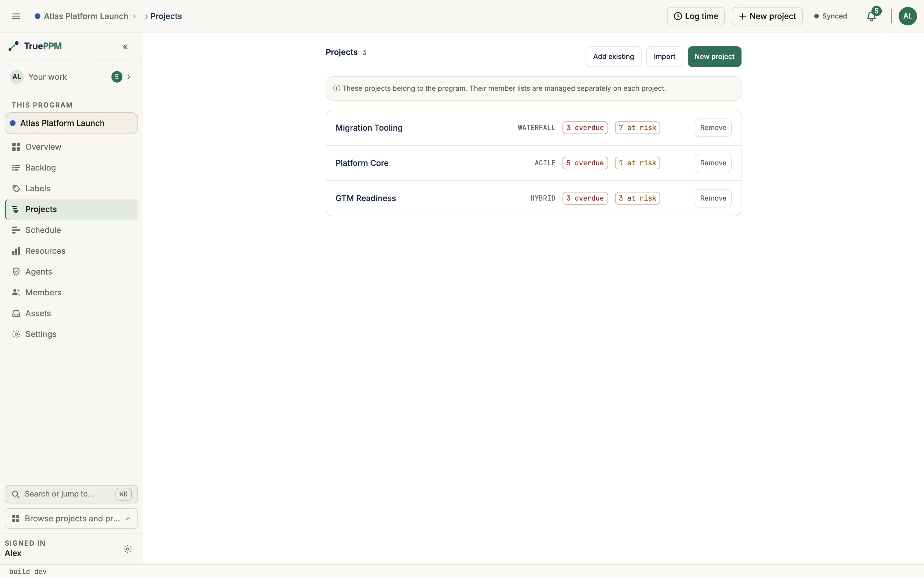
Task: Expand Your work chevron
Action: (x=129, y=77)
